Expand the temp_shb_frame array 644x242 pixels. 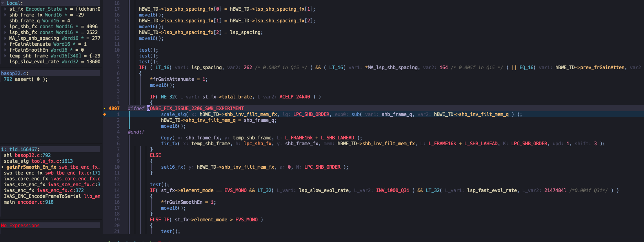coord(5,56)
